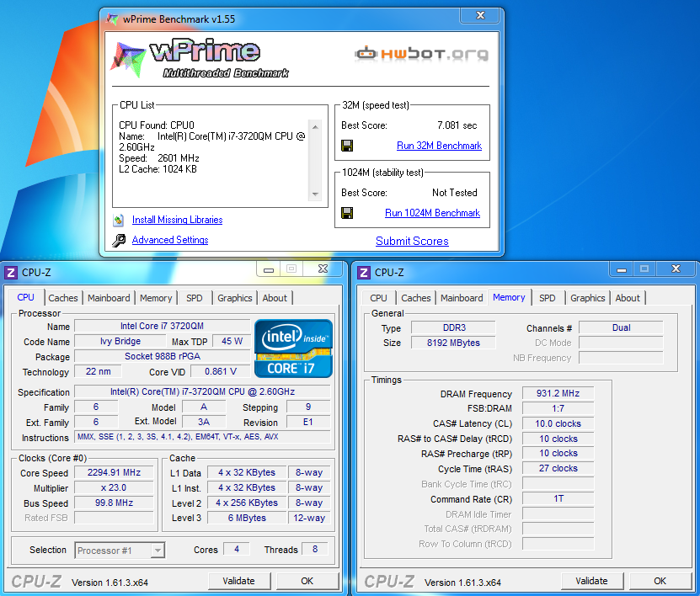Switch to Memory tab in left CPU-Z
Image resolution: width=700 pixels, height=596 pixels.
click(156, 298)
